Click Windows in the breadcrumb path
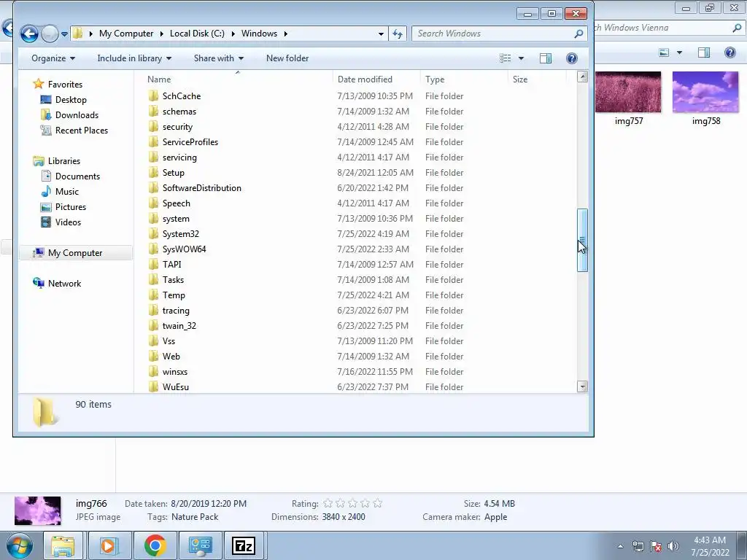The width and height of the screenshot is (747, 560). pos(259,34)
